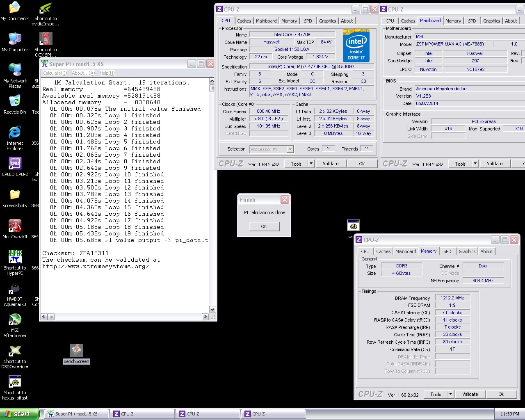Image resolution: width=525 pixels, height=420 pixels.
Task: Click OK in CPU tab window
Action: 362,164
